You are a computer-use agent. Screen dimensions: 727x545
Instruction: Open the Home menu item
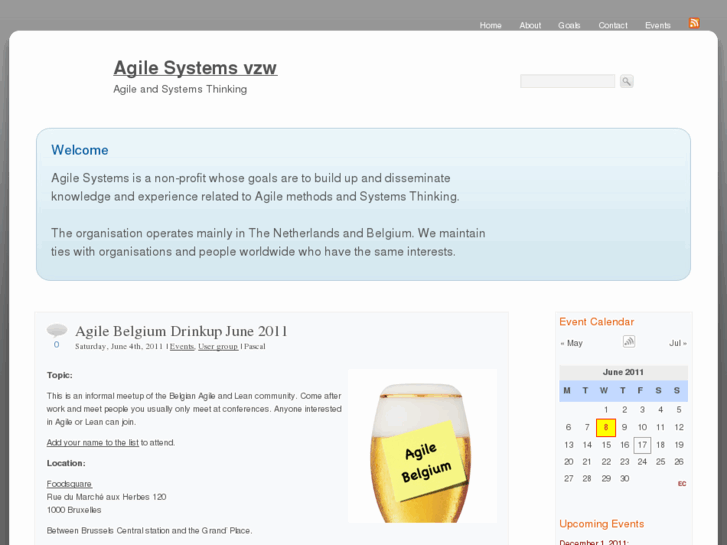point(491,26)
